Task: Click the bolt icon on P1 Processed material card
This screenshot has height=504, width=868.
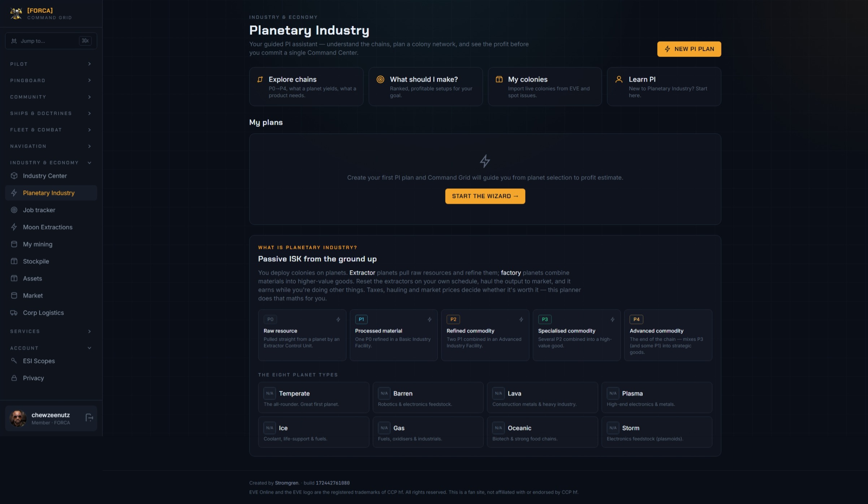Action: coord(430,319)
